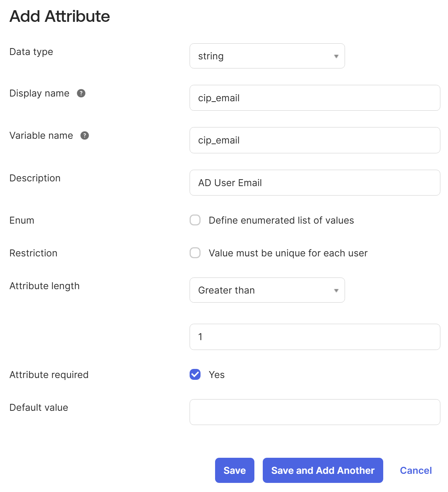Select the string value in Data type
This screenshot has height=492, width=448.
(x=211, y=56)
